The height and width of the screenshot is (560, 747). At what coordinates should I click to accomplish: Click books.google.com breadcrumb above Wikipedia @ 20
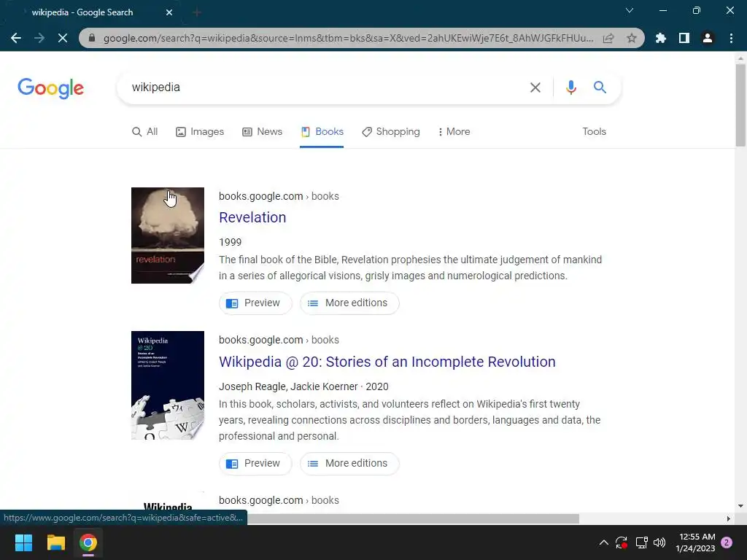279,340
